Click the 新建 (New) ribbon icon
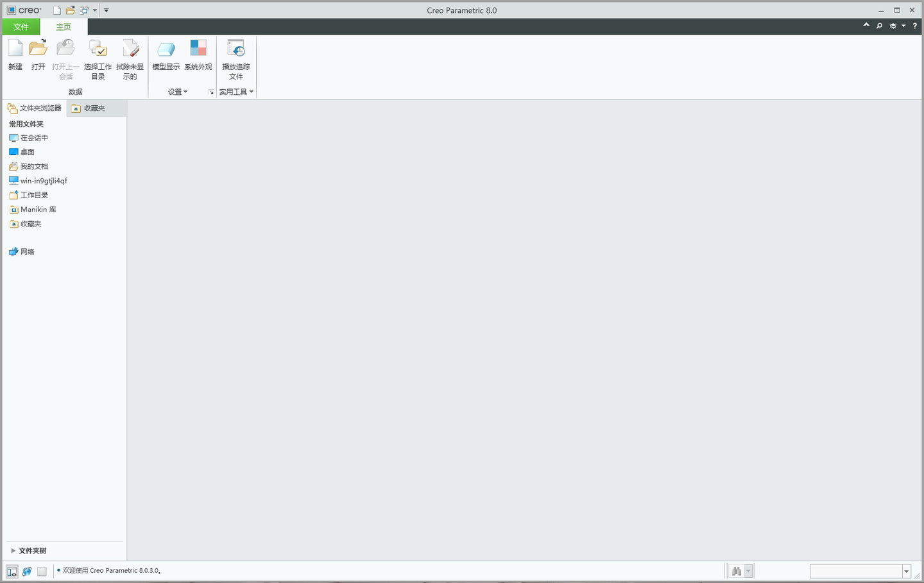Screen dimensions: 924x583 point(15,55)
